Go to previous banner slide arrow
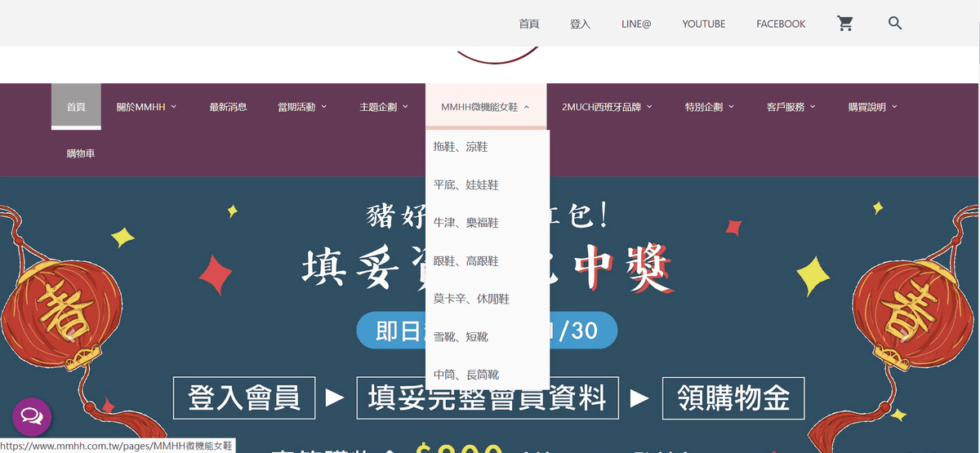Image resolution: width=980 pixels, height=453 pixels. click(x=71, y=335)
